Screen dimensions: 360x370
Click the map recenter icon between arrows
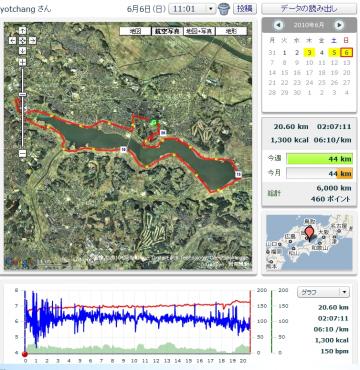22,41
